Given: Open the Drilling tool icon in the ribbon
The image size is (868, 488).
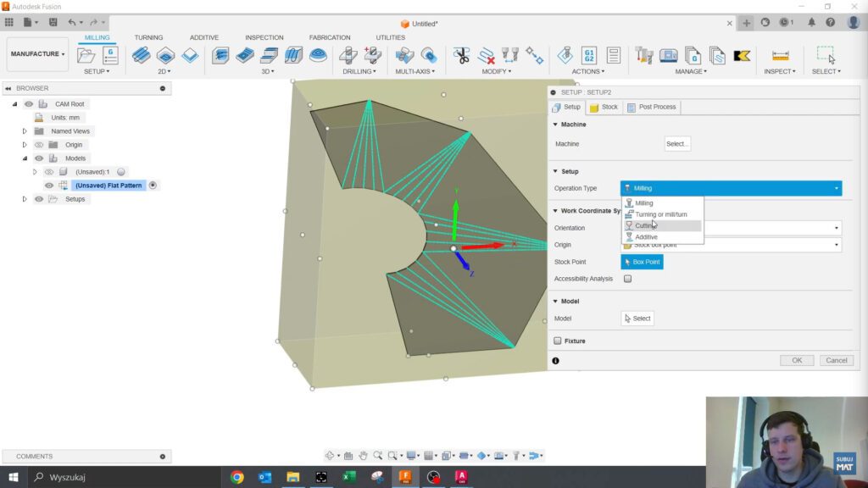Looking at the screenshot, I should coord(348,56).
